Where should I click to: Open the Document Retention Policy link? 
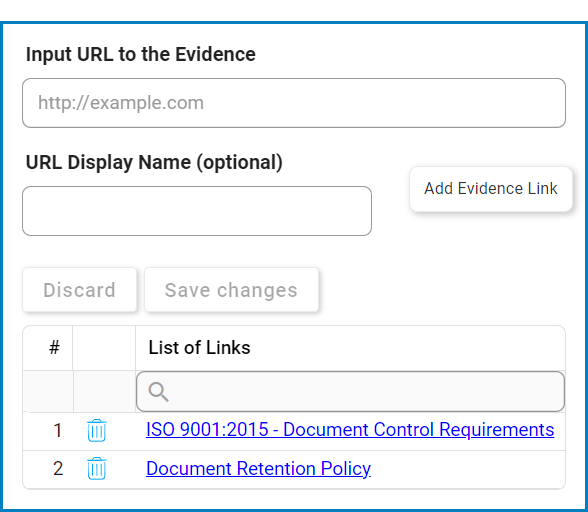click(x=258, y=468)
